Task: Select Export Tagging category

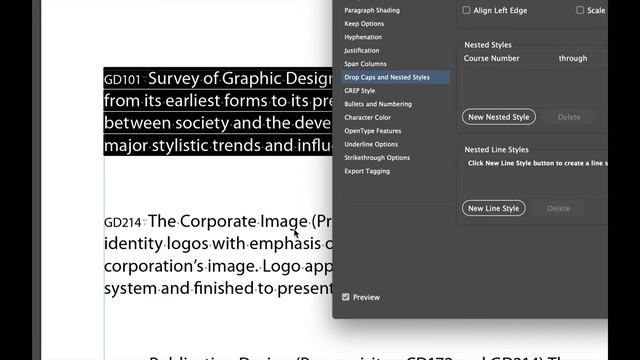Action: pos(367,171)
